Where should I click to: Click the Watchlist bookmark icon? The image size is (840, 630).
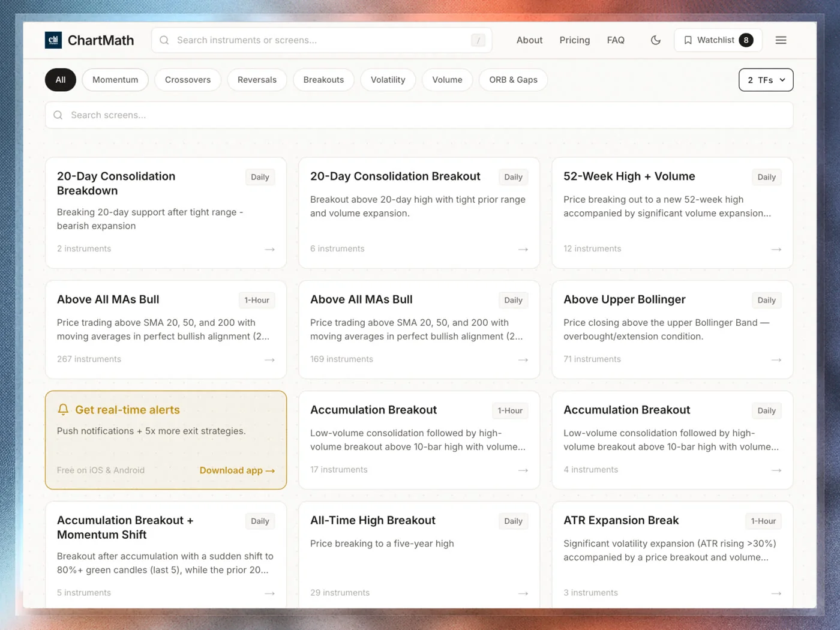[x=688, y=40]
